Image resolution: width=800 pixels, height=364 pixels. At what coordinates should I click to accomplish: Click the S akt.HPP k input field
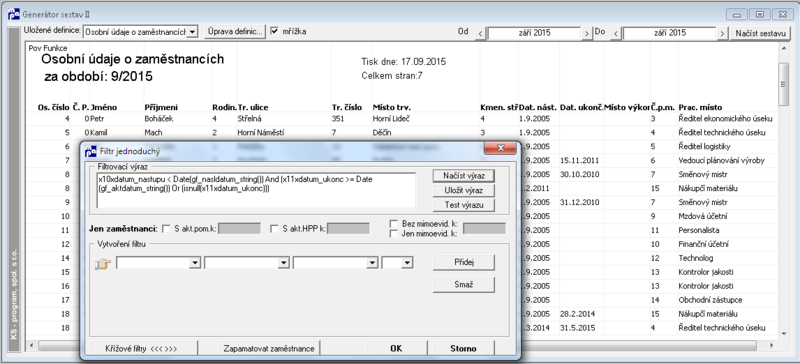tap(348, 229)
